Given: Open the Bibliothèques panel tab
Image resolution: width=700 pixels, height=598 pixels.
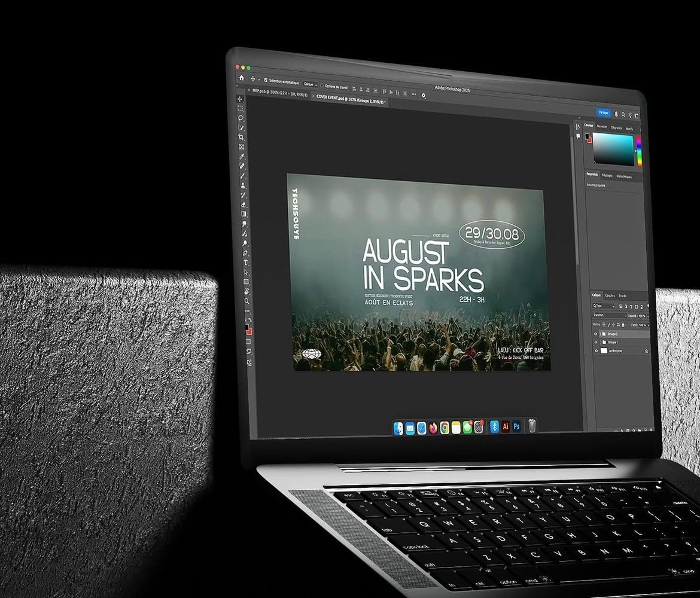Looking at the screenshot, I should pos(624,177).
